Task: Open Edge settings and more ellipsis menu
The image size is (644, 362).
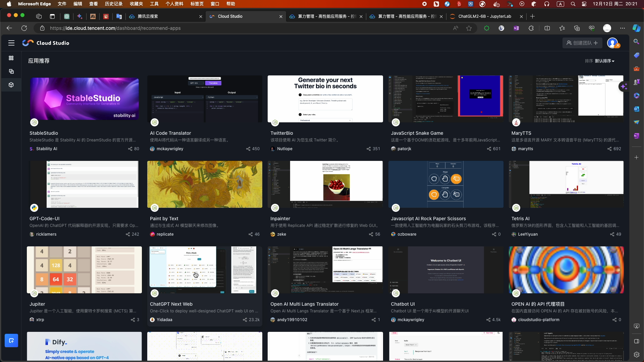Action: 623,28
